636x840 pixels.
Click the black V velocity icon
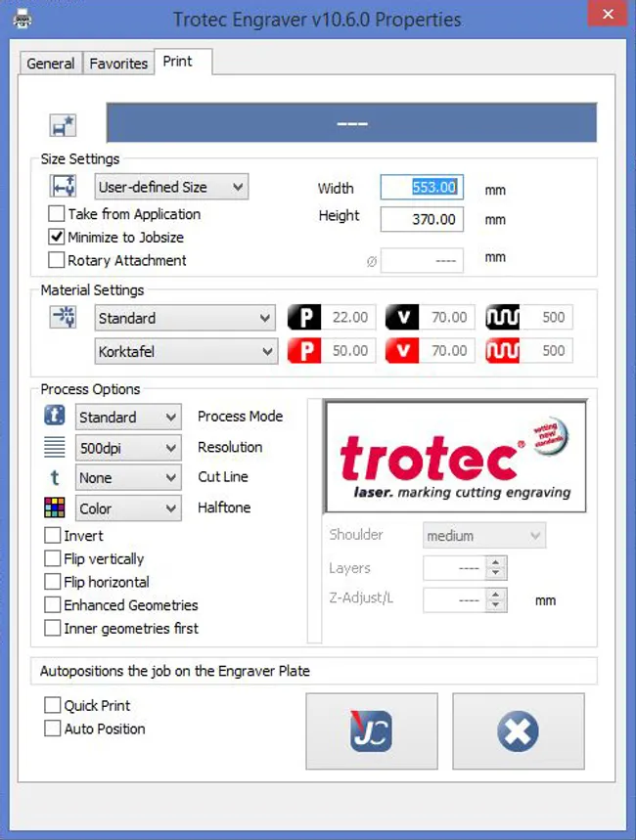402,317
